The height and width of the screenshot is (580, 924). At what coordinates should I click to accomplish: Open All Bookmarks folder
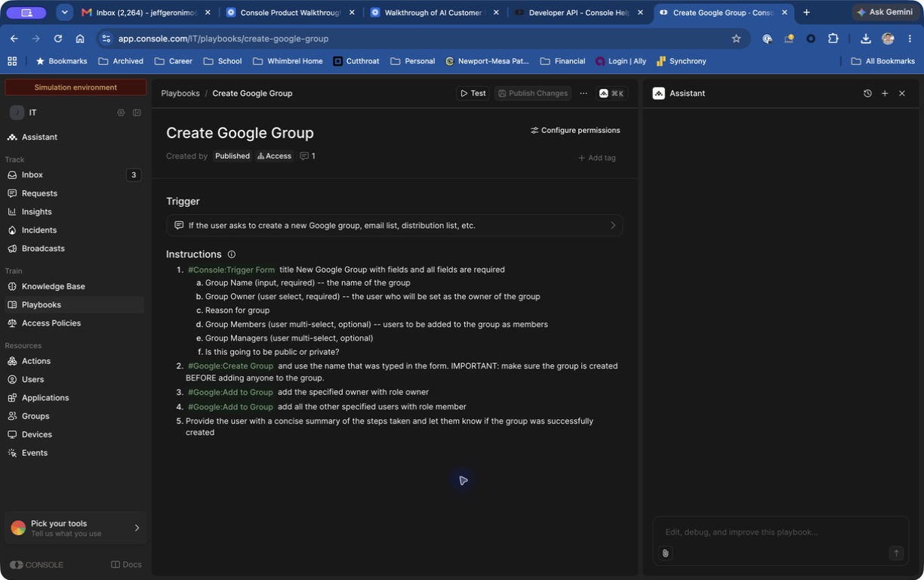click(882, 61)
